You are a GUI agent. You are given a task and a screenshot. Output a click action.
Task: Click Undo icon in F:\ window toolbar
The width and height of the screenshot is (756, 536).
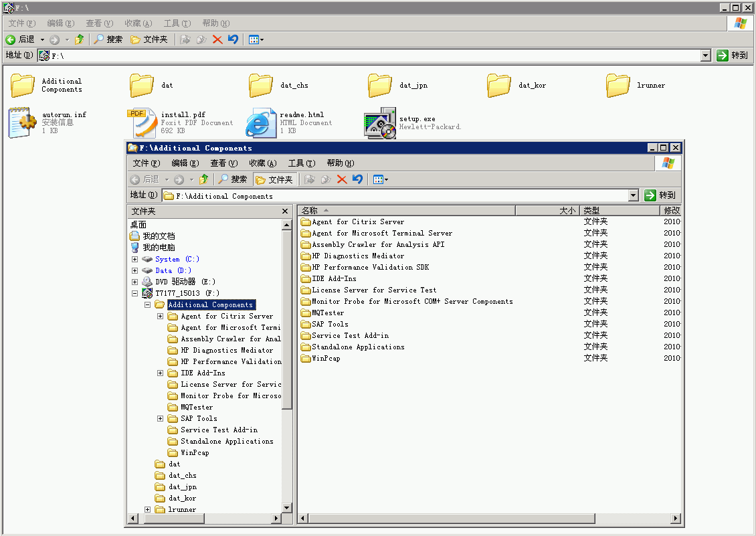point(233,39)
